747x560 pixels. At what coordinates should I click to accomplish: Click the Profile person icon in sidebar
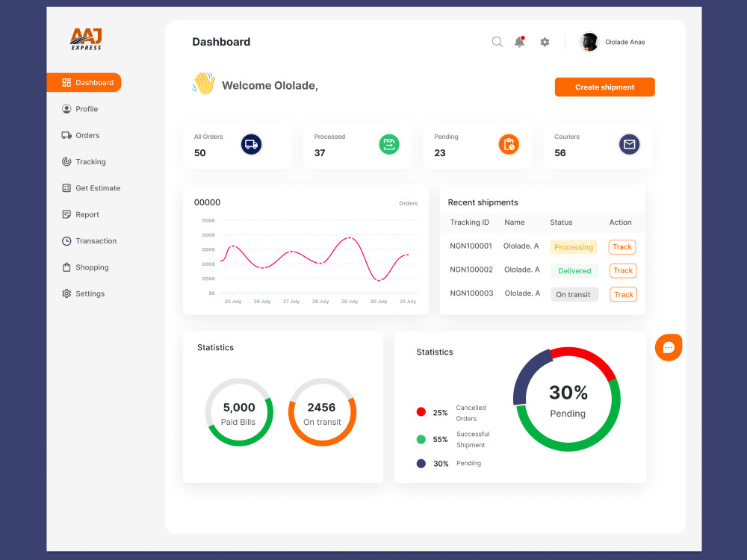pyautogui.click(x=66, y=109)
